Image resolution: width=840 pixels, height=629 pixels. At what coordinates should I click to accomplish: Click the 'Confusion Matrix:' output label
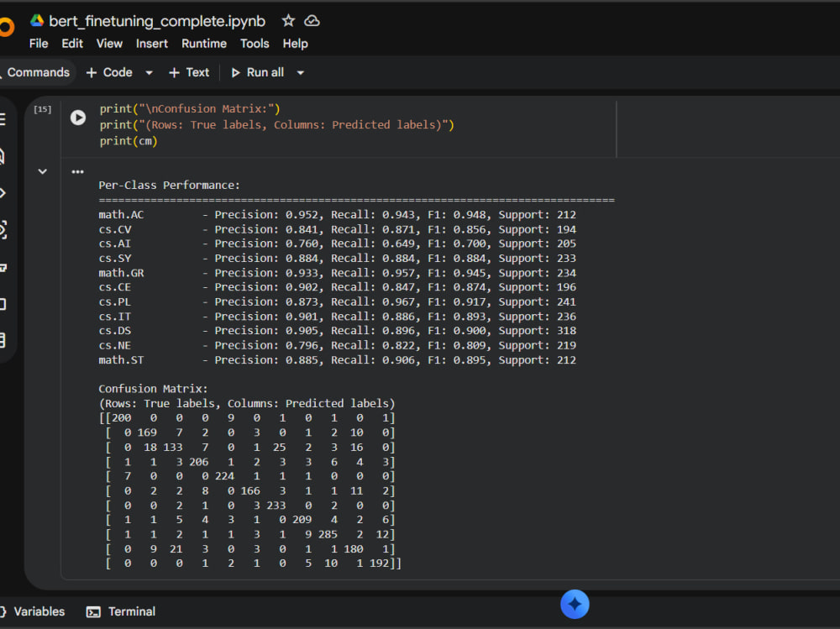153,389
